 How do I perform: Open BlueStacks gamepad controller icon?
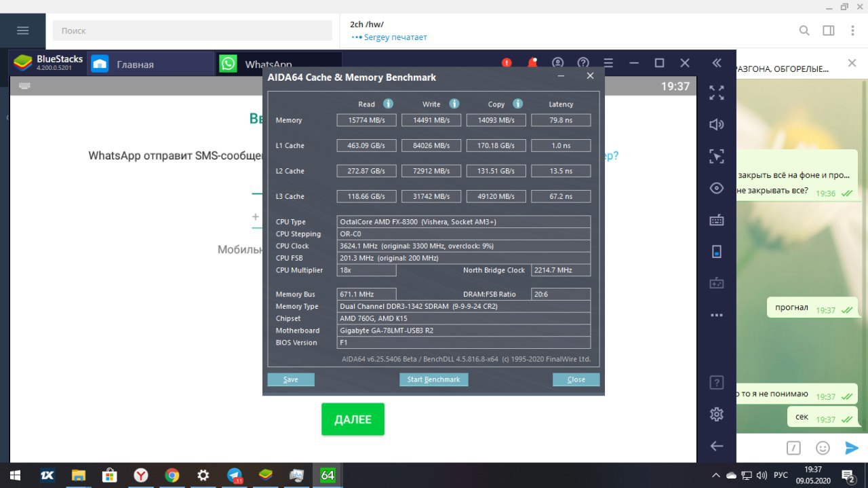(717, 283)
